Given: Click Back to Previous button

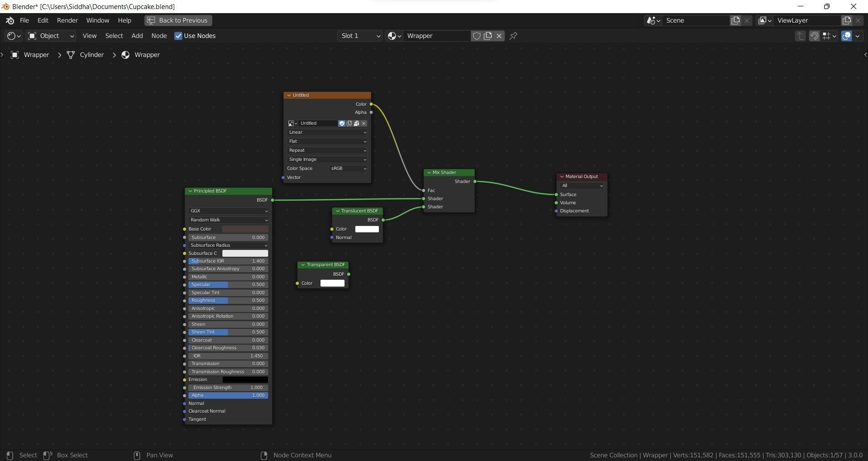Looking at the screenshot, I should [x=178, y=20].
